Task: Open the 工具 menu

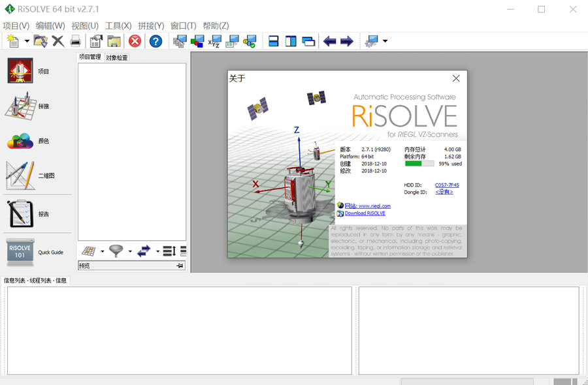Action: coord(120,25)
